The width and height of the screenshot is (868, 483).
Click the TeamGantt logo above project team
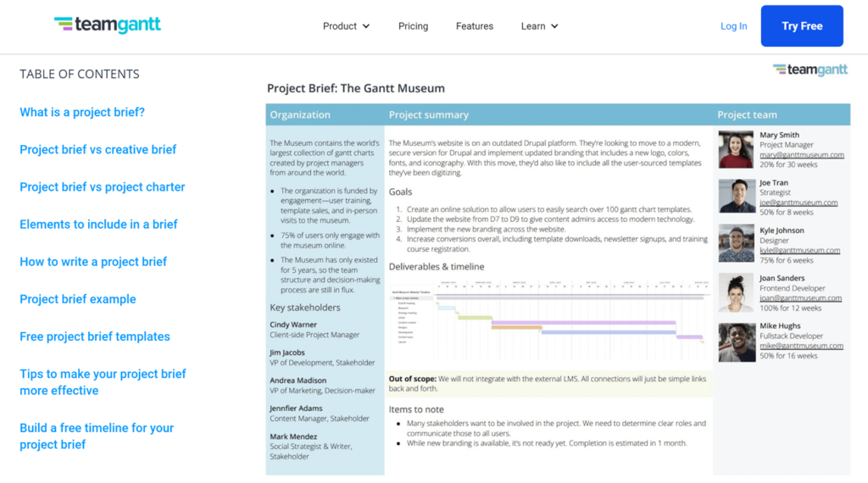pyautogui.click(x=810, y=70)
